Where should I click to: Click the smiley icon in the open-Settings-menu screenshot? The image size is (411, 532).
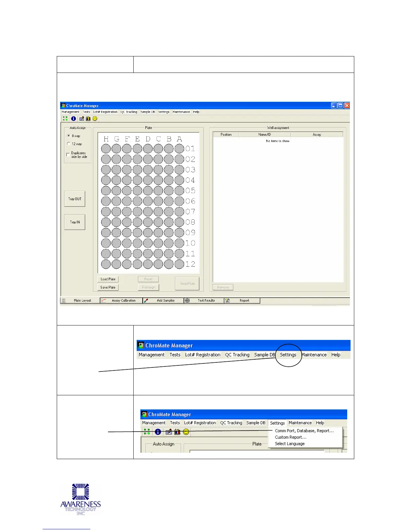(186, 432)
